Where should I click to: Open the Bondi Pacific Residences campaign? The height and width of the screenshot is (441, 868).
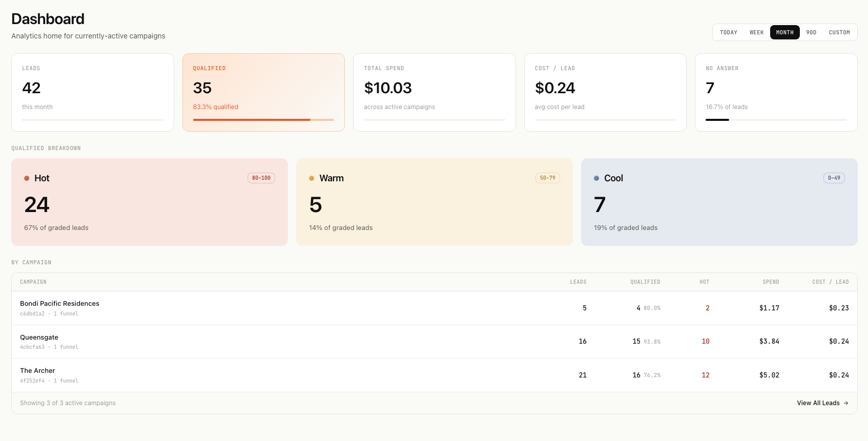59,304
